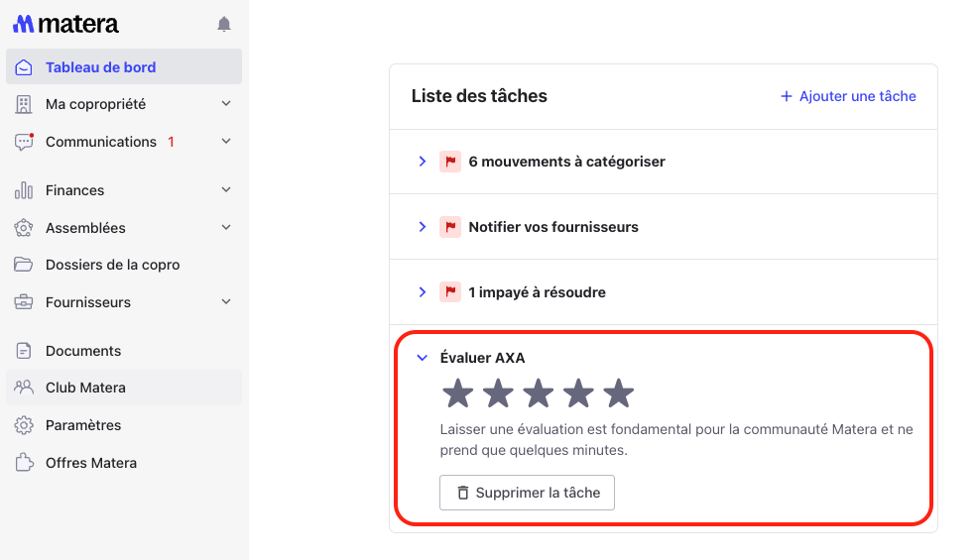Go to Tableau de bord
The width and height of the screenshot is (978, 560).
click(x=100, y=67)
